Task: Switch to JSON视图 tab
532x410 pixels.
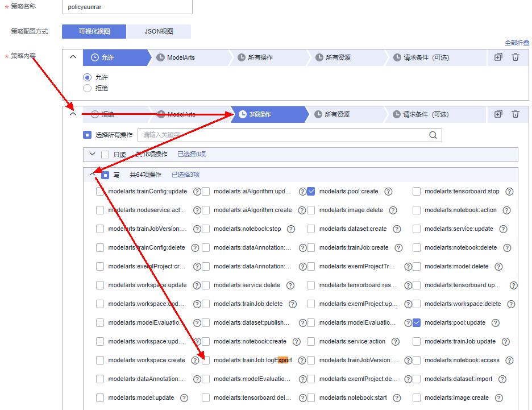Action: 159,32
